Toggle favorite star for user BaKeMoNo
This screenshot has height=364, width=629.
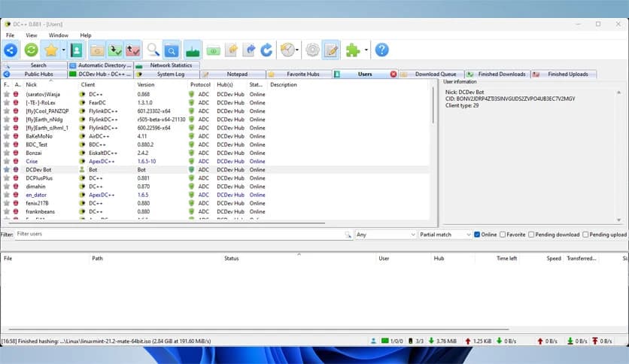click(7, 136)
